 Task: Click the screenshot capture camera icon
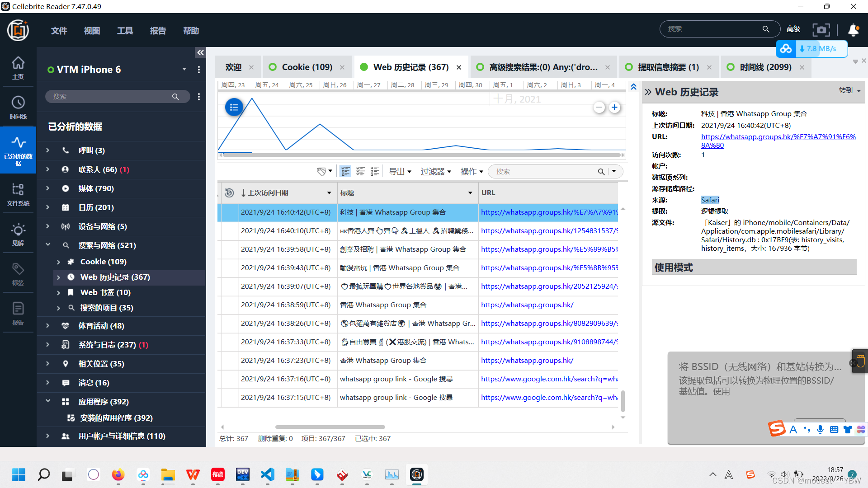pyautogui.click(x=821, y=30)
